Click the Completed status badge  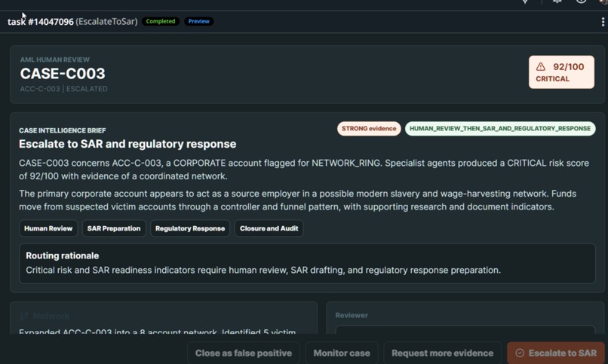(x=161, y=21)
